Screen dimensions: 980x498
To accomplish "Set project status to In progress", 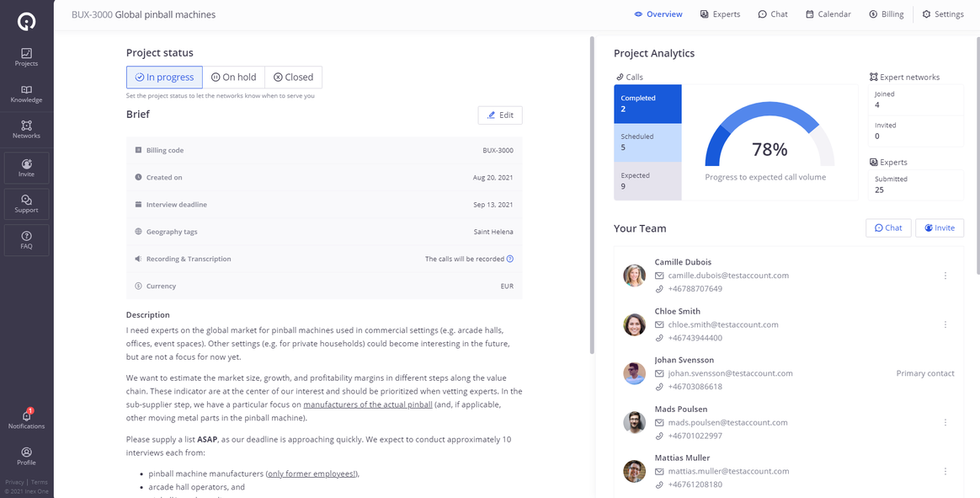I will pyautogui.click(x=164, y=78).
